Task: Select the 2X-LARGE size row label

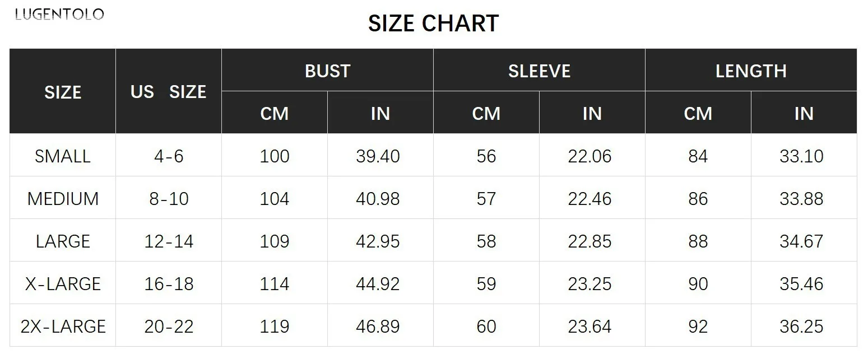Action: click(x=63, y=327)
